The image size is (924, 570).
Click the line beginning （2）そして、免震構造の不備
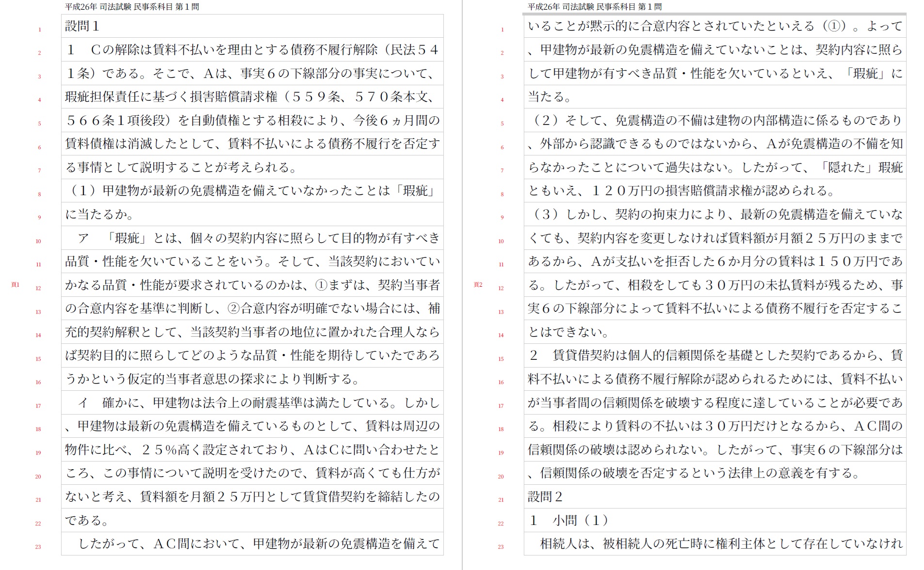coord(715,120)
